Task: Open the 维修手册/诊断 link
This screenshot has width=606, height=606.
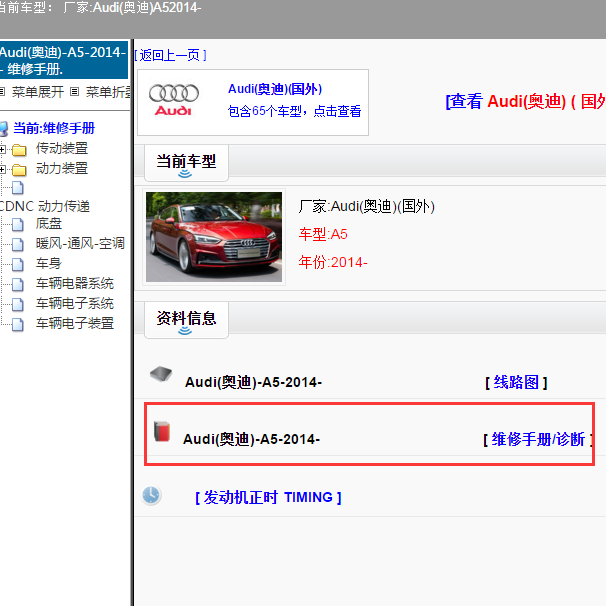Action: (x=538, y=439)
